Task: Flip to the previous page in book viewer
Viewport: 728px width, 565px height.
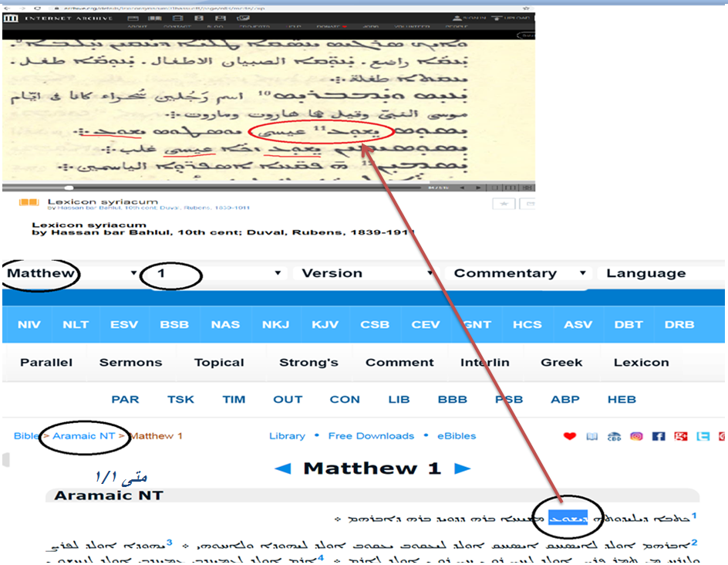Action: click(462, 188)
